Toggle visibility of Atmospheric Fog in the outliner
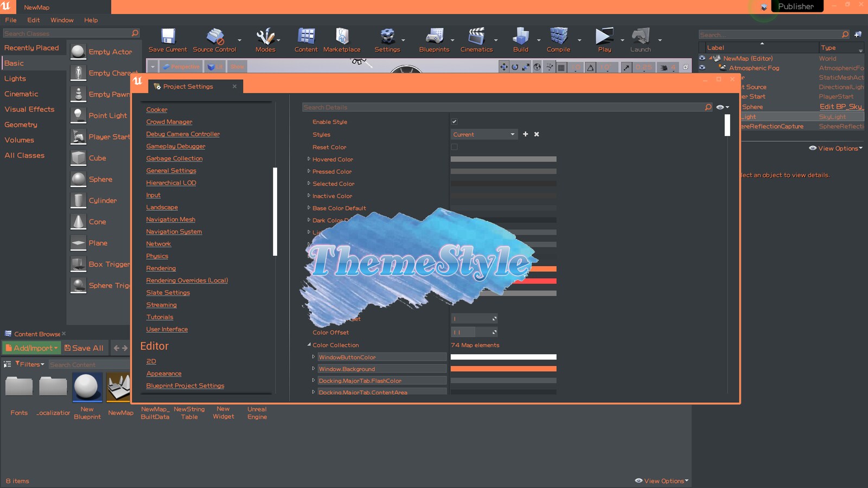 coord(702,68)
